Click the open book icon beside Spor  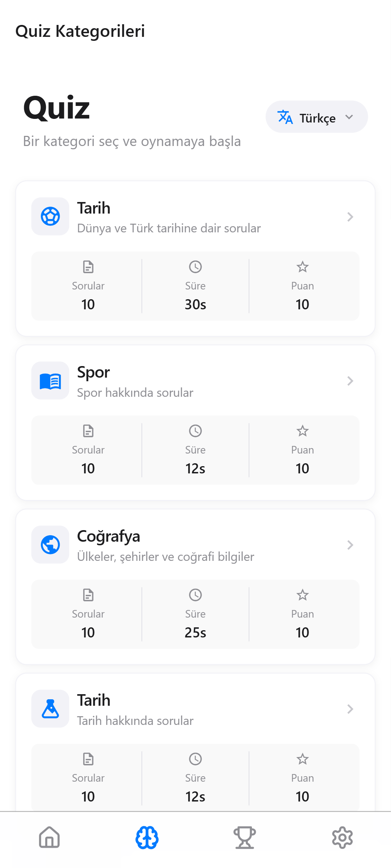(x=50, y=381)
